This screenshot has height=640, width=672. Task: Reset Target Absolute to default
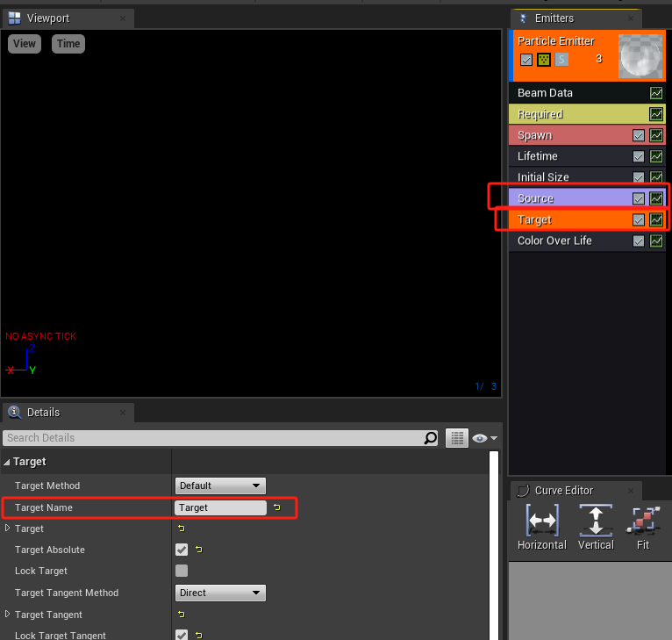click(x=199, y=550)
